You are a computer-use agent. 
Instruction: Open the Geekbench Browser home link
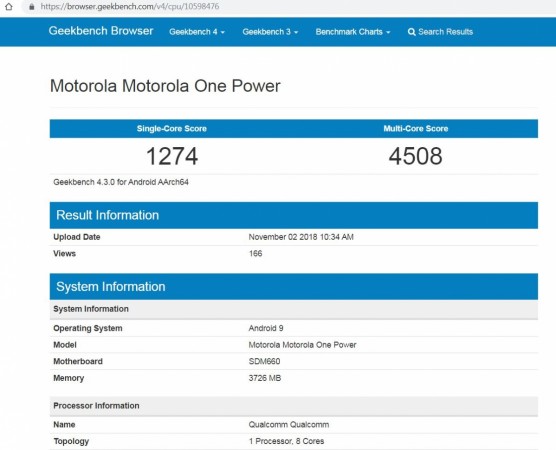pyautogui.click(x=101, y=31)
